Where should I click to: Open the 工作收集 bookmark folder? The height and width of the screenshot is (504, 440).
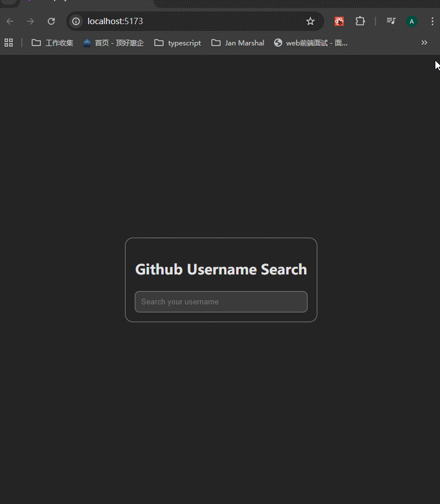(52, 43)
